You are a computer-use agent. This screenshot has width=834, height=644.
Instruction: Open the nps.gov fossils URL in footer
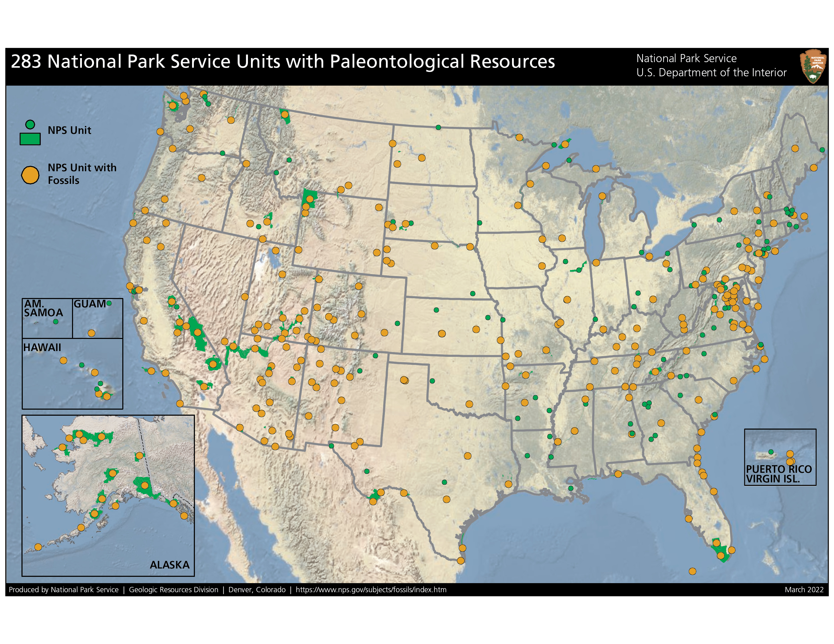click(371, 589)
